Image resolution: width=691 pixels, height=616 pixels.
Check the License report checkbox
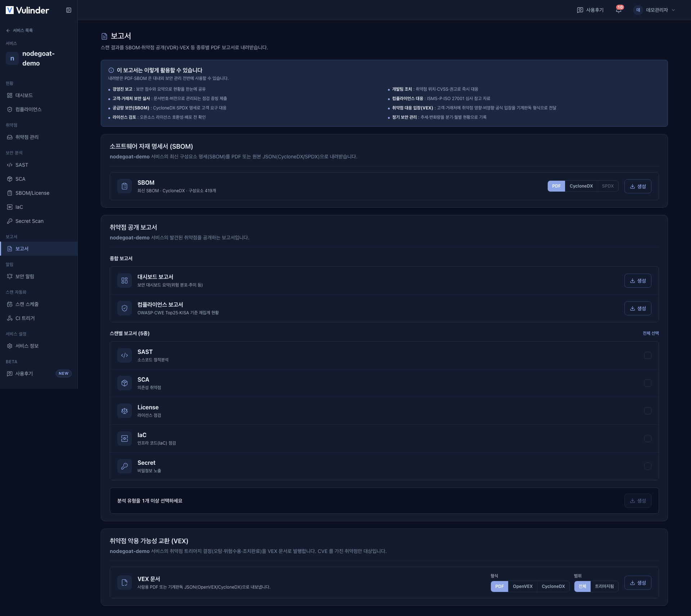(647, 411)
